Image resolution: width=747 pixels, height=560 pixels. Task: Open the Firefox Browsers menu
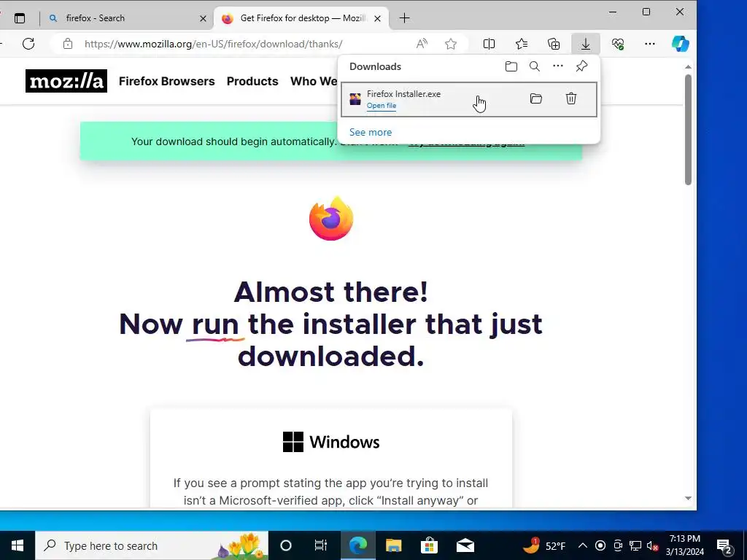167,82
